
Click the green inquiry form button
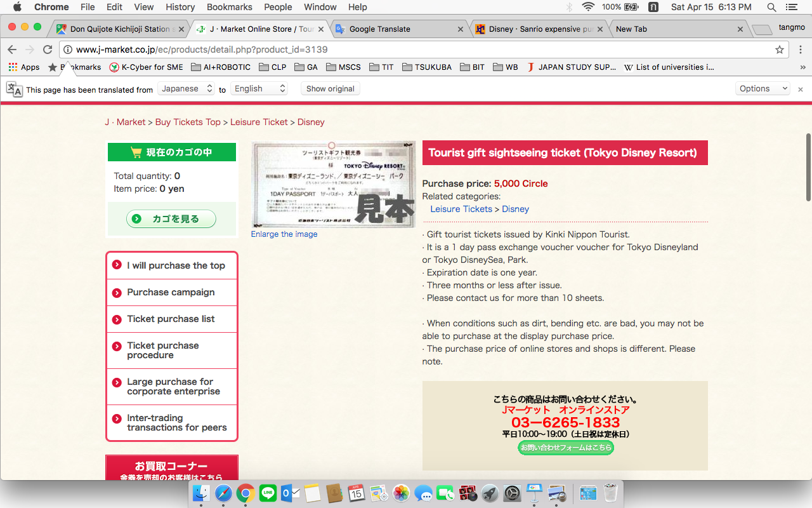click(x=566, y=448)
